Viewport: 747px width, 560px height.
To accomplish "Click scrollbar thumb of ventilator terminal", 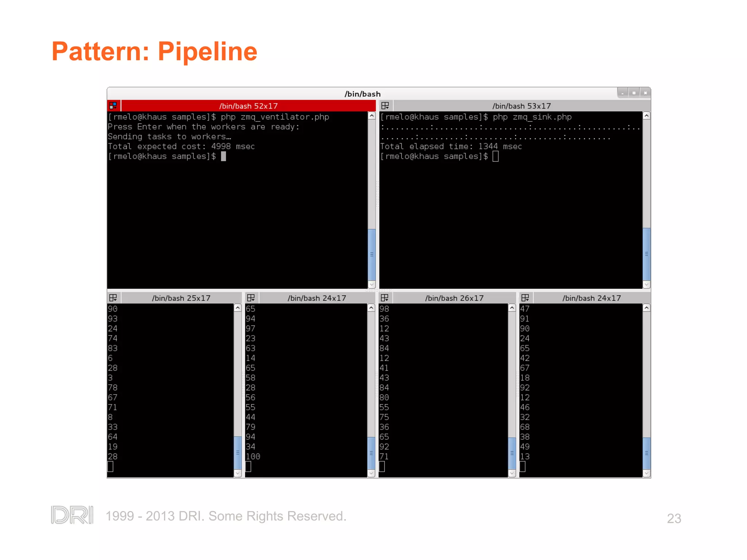I will tap(372, 254).
